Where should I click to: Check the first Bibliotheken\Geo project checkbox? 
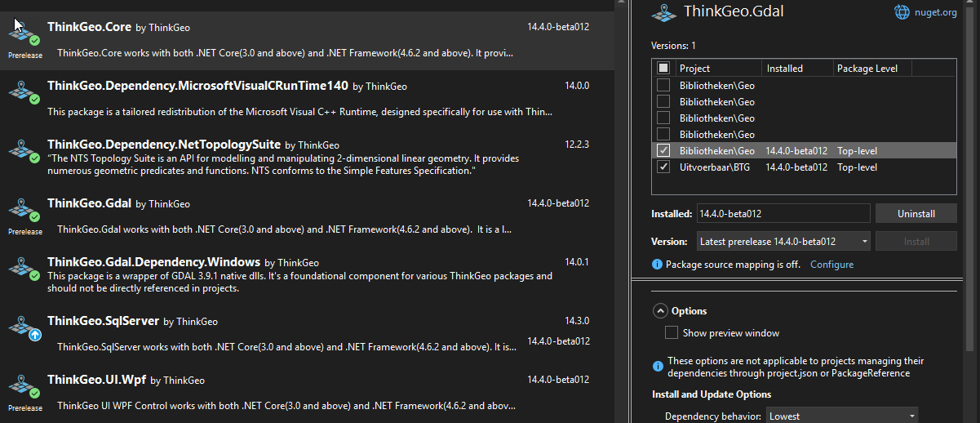(663, 85)
